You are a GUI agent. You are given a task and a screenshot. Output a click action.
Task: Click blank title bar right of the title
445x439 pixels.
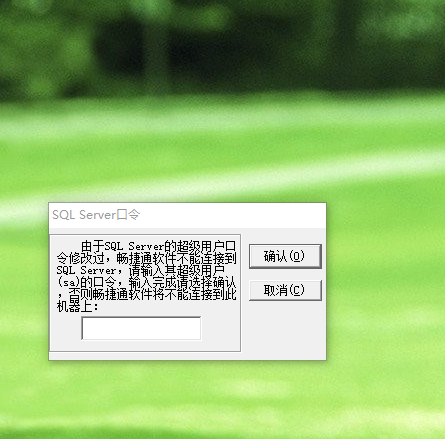point(233,215)
